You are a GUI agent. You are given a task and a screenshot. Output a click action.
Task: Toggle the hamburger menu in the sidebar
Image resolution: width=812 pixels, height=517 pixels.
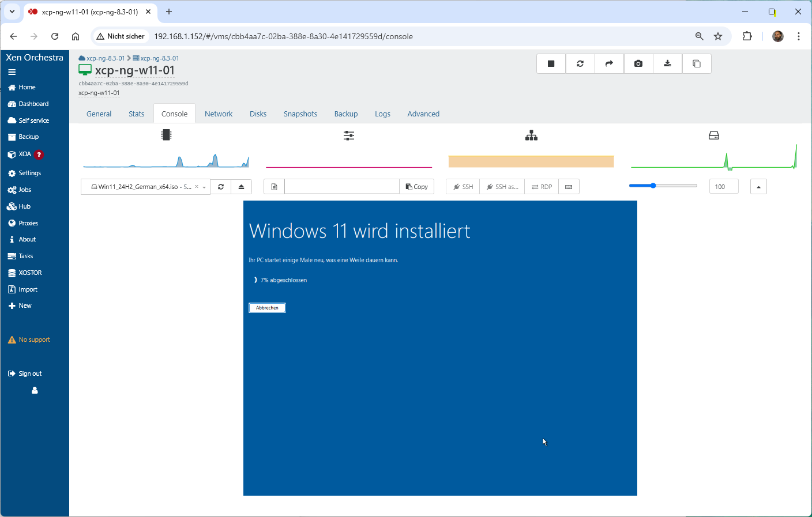[x=12, y=73]
